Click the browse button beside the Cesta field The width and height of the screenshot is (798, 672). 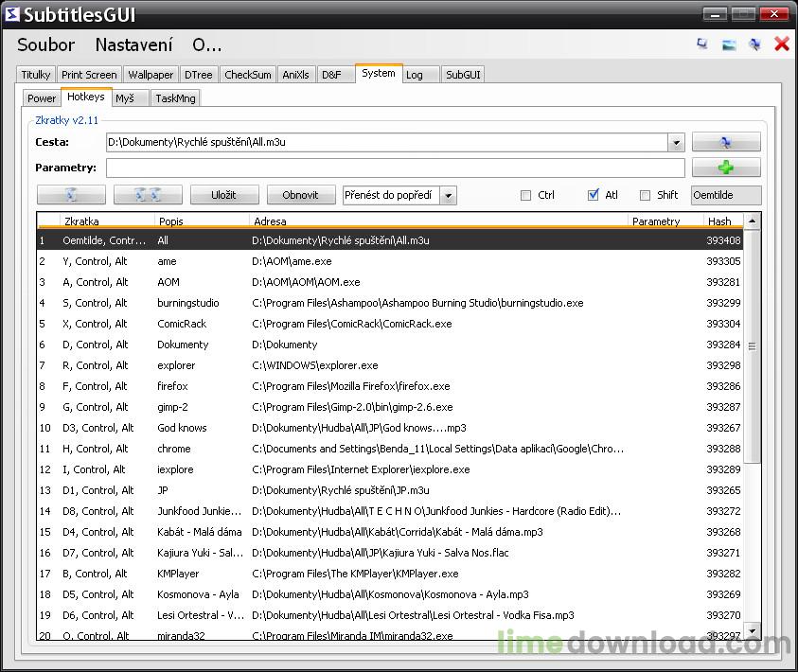[x=726, y=142]
